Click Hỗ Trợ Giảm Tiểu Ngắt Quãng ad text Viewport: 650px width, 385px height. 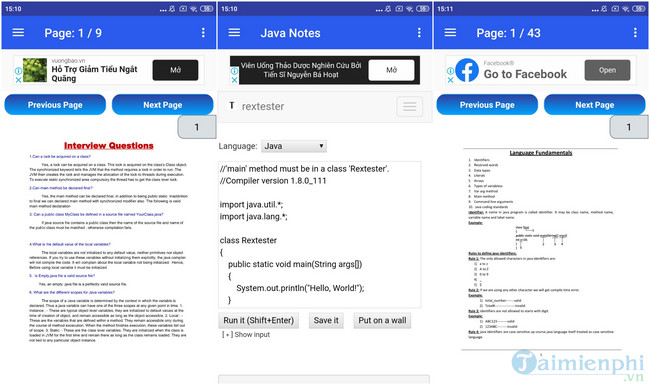coord(94,74)
